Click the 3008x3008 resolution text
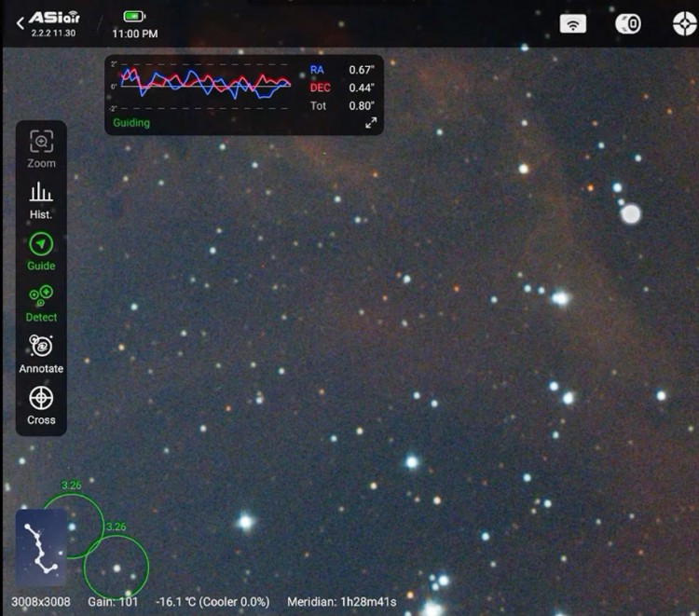The width and height of the screenshot is (699, 616). [41, 602]
